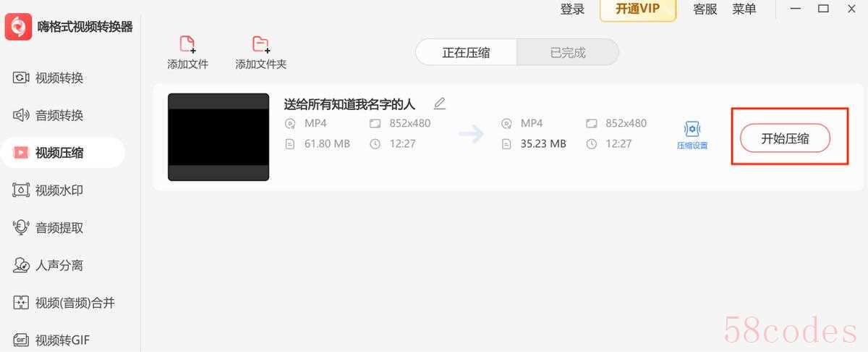Click the black video thumbnail preview
868x352 pixels.
pos(218,137)
